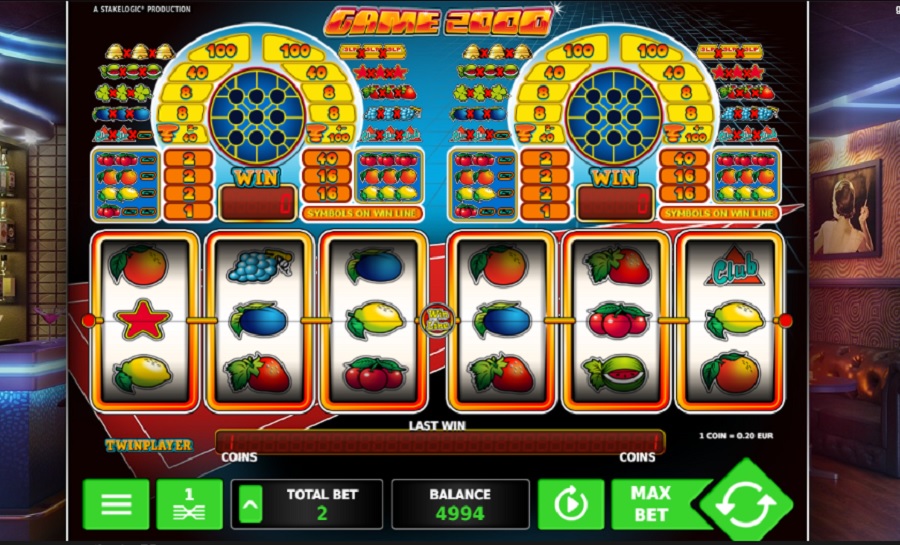The image size is (900, 545).
Task: Click the left WIN counter display
Action: coord(257,203)
